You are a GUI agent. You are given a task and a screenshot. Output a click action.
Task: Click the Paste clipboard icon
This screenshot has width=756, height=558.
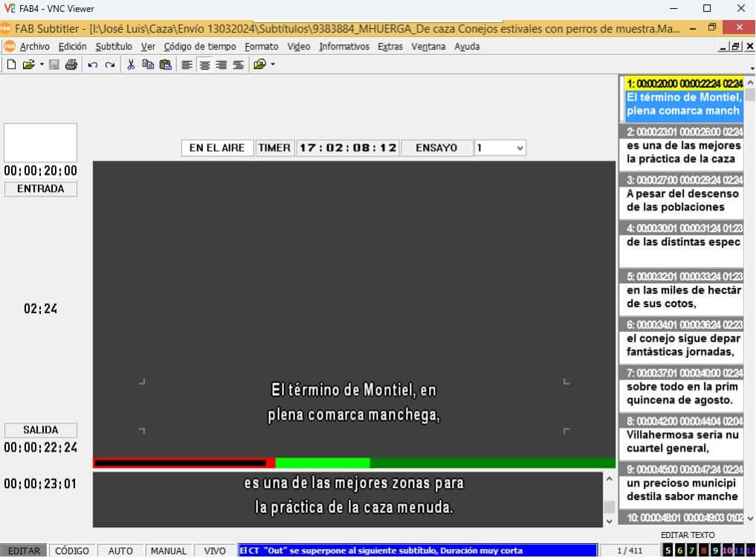coord(165,65)
